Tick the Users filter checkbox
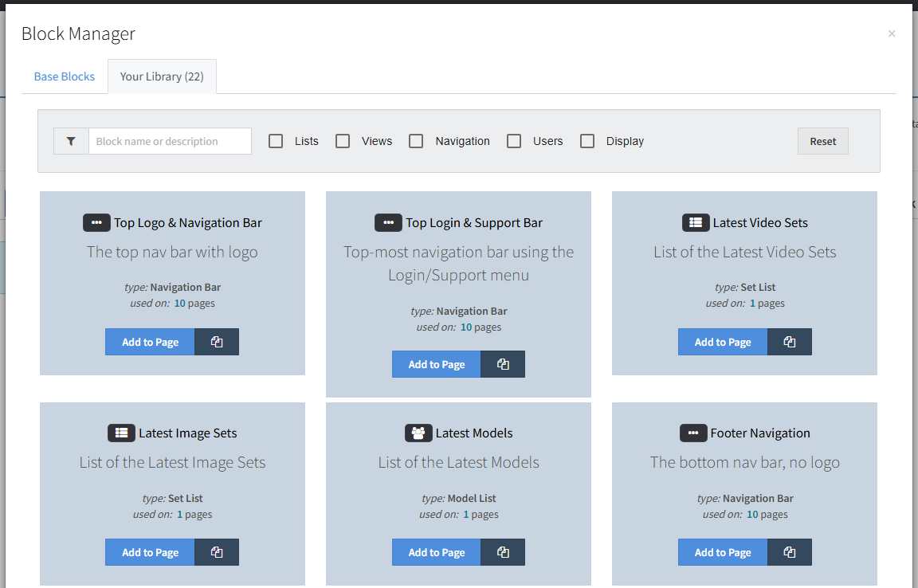This screenshot has width=918, height=588. 514,141
